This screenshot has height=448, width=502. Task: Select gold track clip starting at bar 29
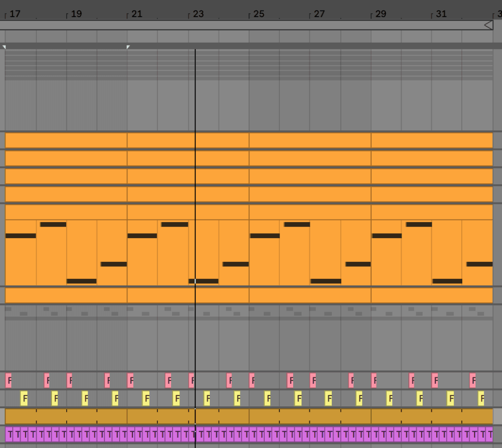(x=432, y=416)
